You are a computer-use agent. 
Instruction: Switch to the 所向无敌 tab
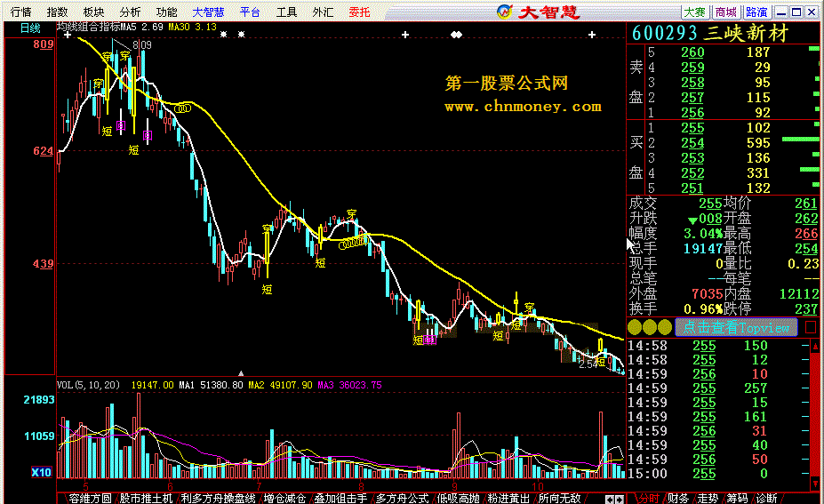pyautogui.click(x=559, y=498)
